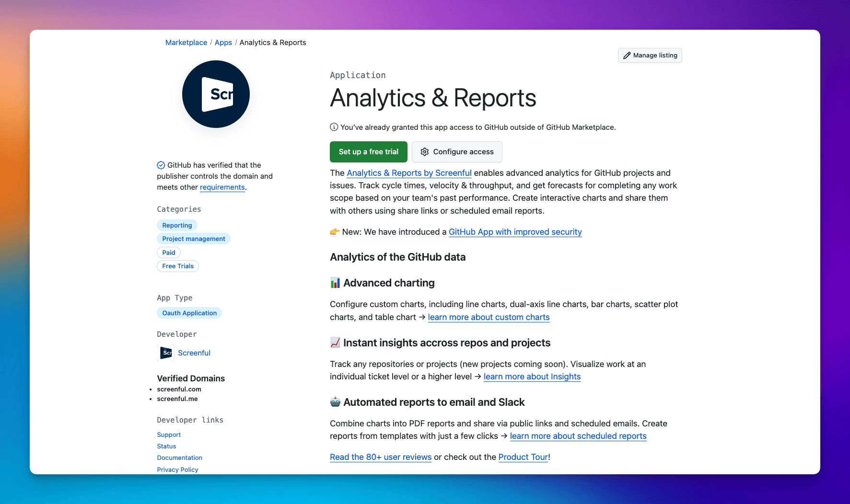The width and height of the screenshot is (850, 504).
Task: Select the Reporting category tag
Action: (x=177, y=225)
